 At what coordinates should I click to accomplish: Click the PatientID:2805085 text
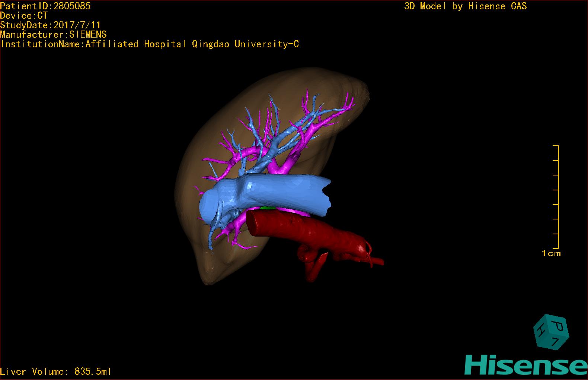click(45, 6)
